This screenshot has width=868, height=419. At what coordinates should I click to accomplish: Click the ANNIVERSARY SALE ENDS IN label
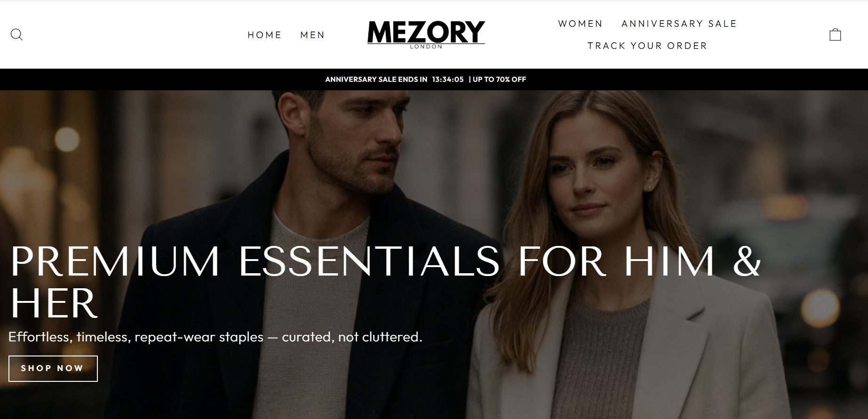[376, 79]
